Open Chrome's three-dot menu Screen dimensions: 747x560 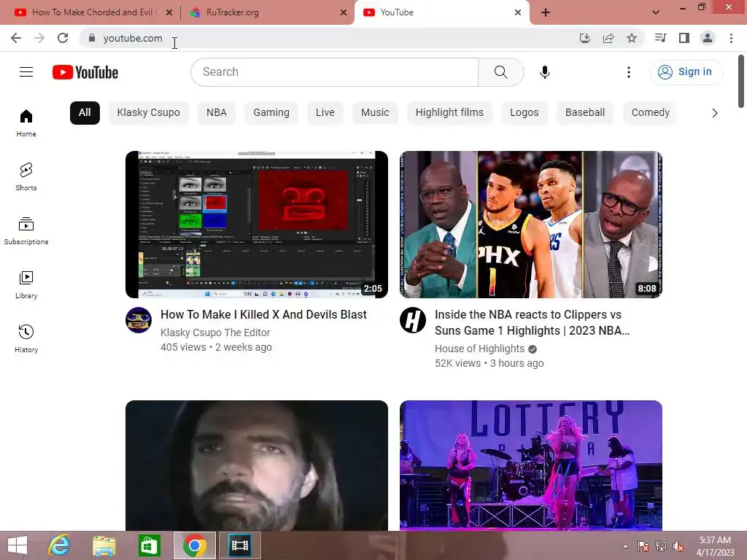click(731, 38)
